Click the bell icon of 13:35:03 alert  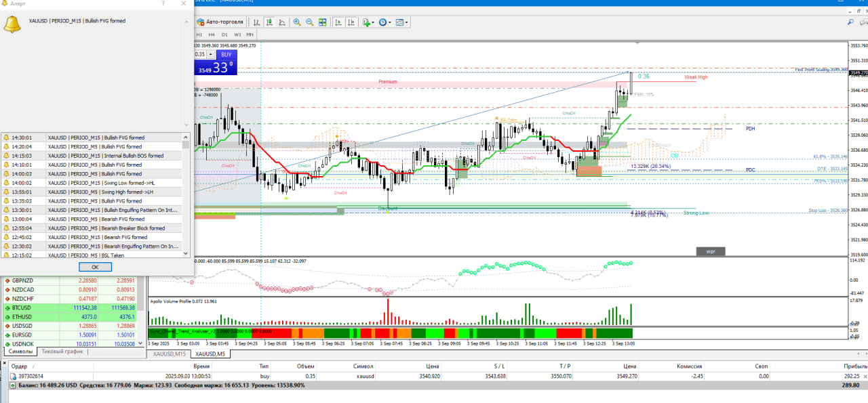[x=6, y=200]
